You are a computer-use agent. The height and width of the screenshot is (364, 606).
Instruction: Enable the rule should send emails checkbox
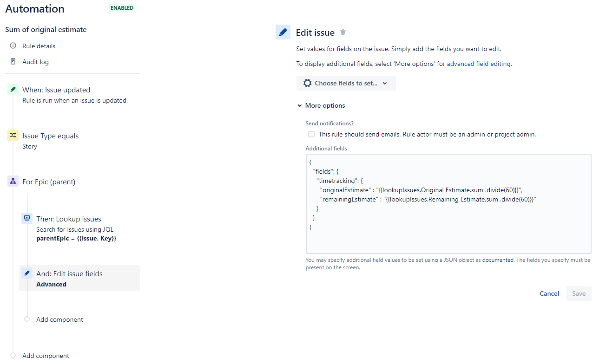311,134
